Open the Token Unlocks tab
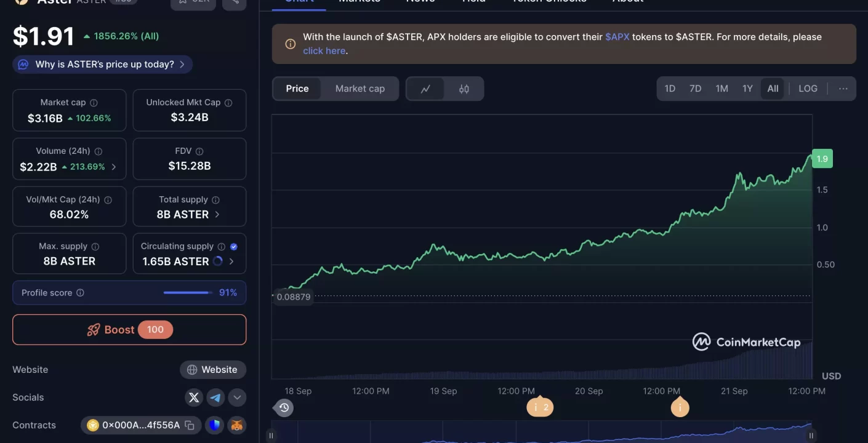 point(549,2)
